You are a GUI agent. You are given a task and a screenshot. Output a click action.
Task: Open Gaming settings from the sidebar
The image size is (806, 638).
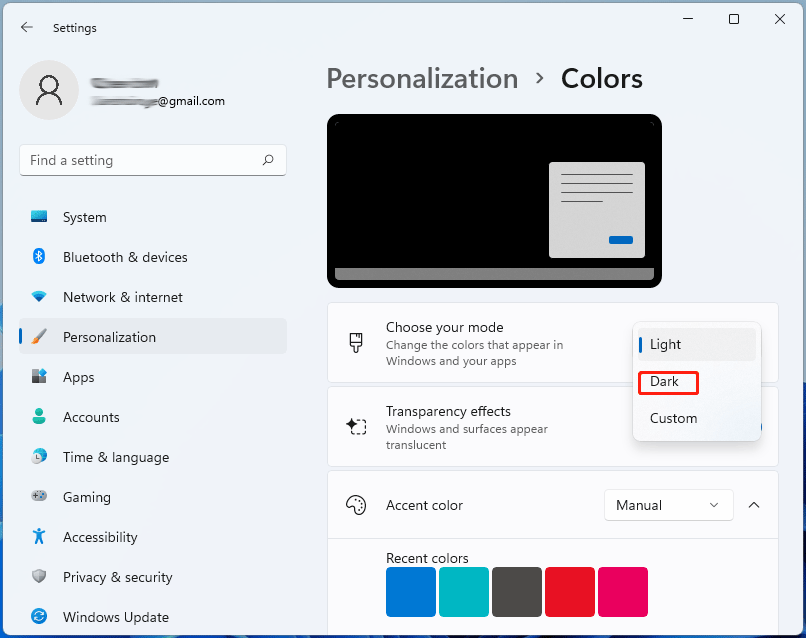coord(85,497)
